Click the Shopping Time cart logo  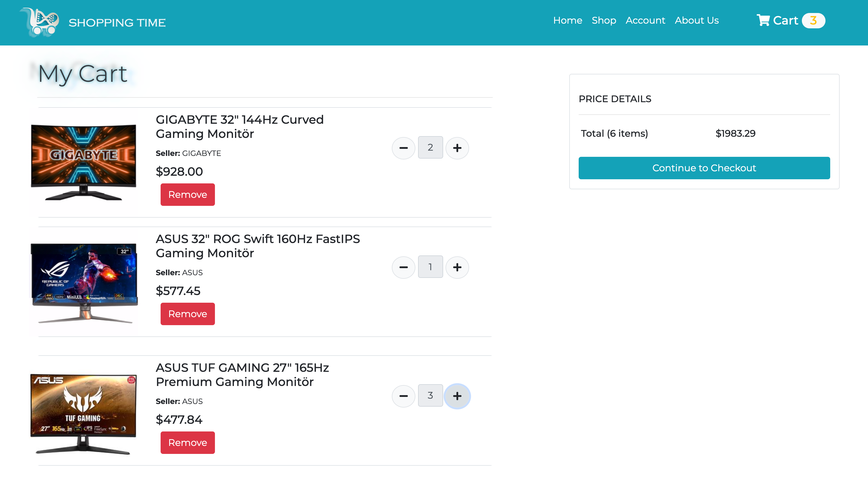(x=40, y=22)
